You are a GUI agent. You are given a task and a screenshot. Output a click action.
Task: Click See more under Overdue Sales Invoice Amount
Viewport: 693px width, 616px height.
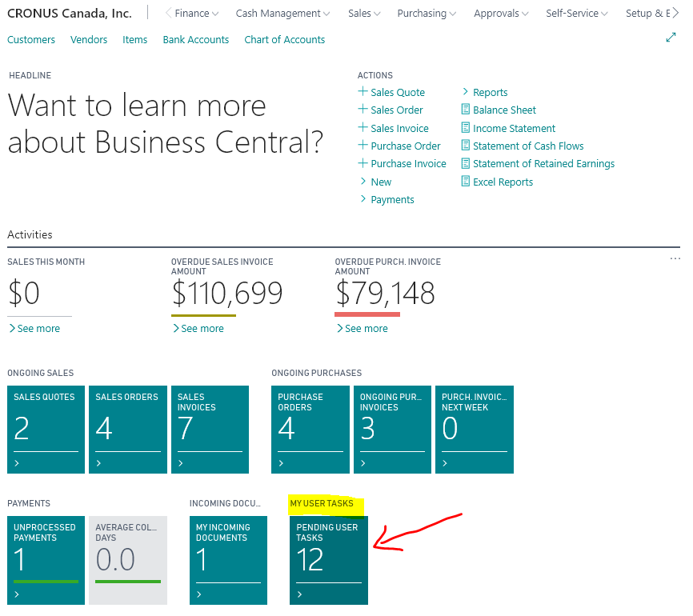(x=198, y=328)
